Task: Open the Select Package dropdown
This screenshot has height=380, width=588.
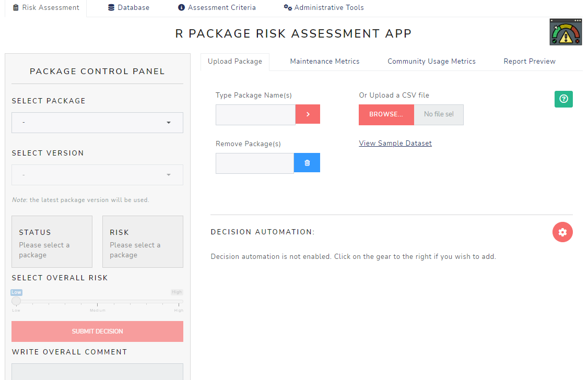Action: point(97,122)
